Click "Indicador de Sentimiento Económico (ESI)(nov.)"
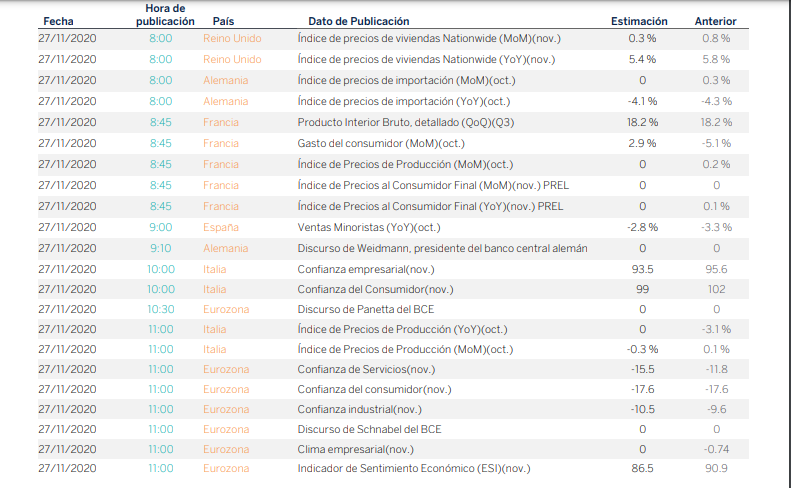The image size is (791, 488). click(x=413, y=468)
